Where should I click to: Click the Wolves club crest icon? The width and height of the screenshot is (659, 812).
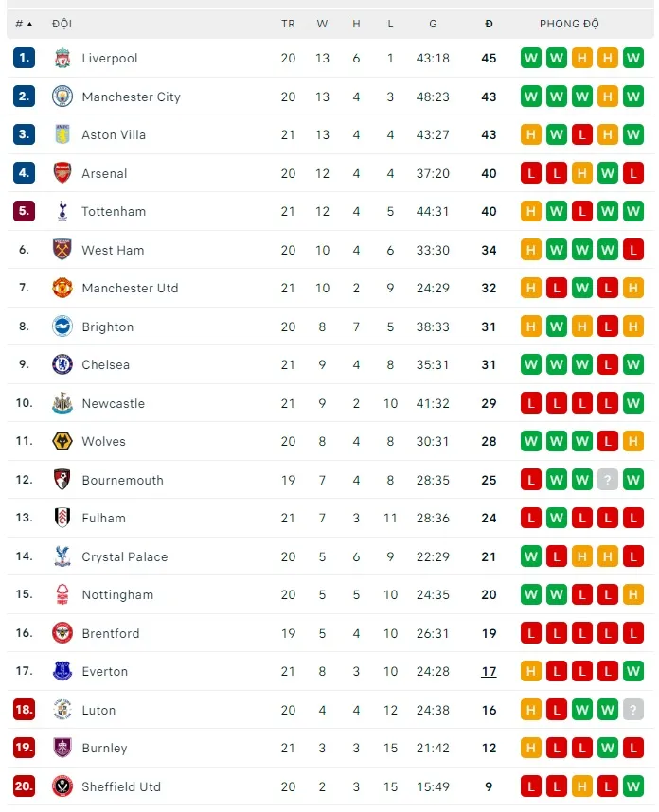click(x=62, y=441)
